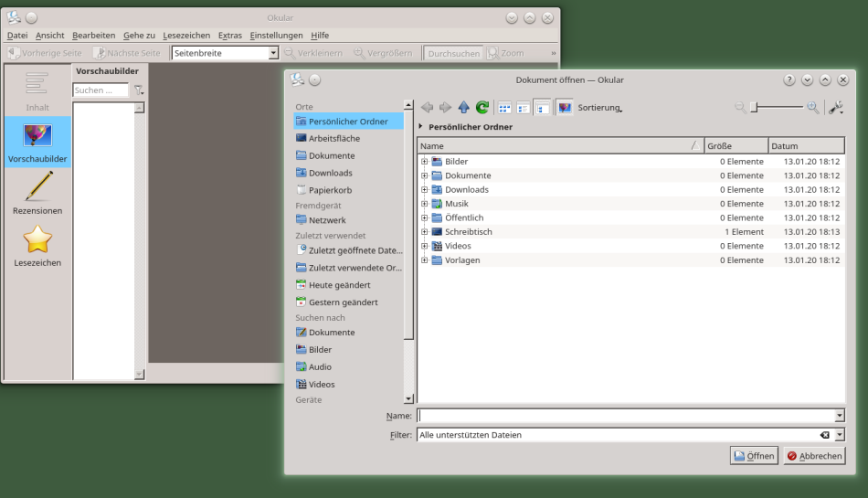Viewport: 868px width, 498px height.
Task: Reload the current folder listing
Action: [482, 108]
